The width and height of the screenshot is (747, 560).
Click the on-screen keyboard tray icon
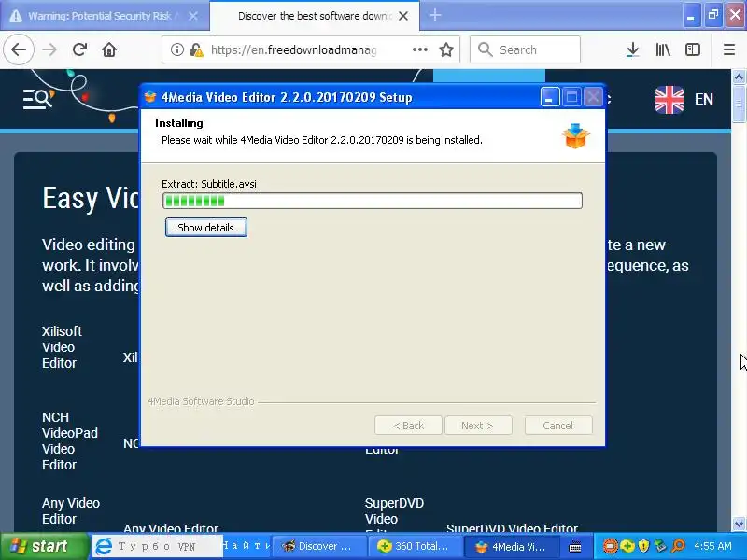pos(575,547)
